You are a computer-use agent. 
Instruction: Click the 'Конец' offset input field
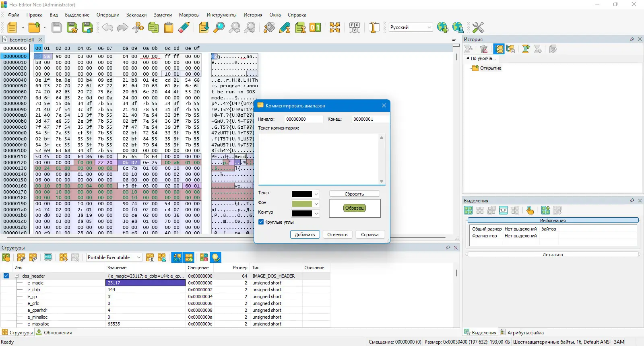coord(370,119)
